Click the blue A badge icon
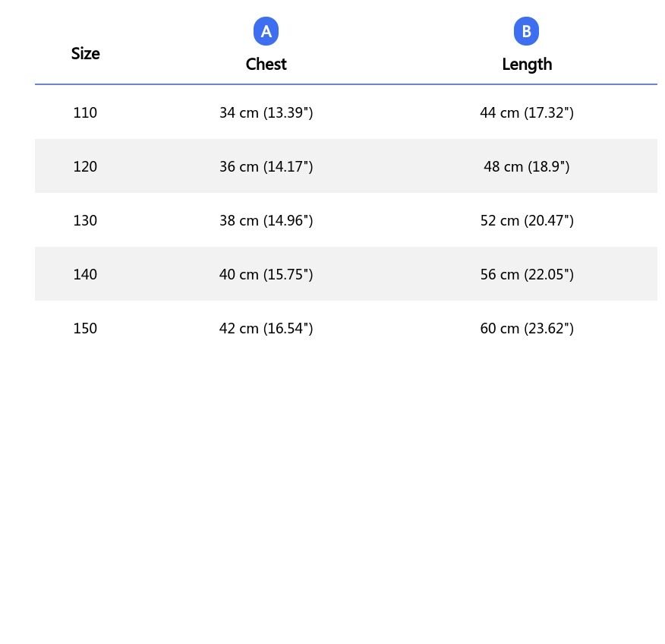 point(266,31)
